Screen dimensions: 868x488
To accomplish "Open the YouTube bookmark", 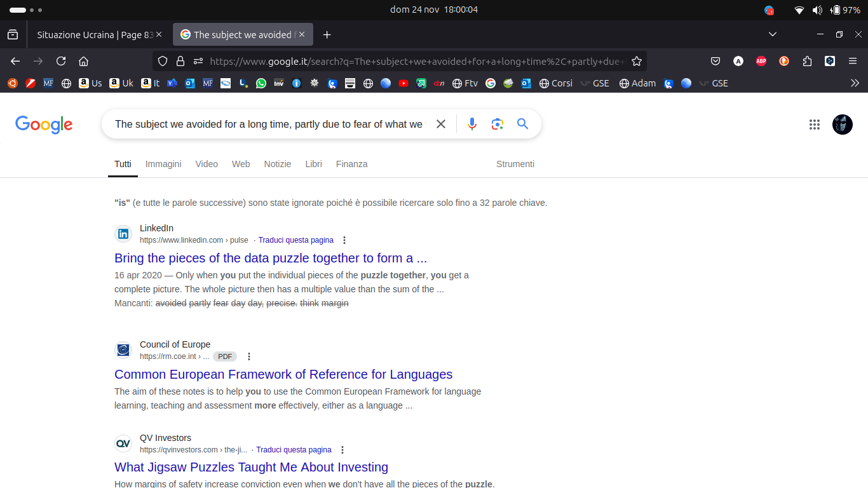I will click(x=403, y=83).
